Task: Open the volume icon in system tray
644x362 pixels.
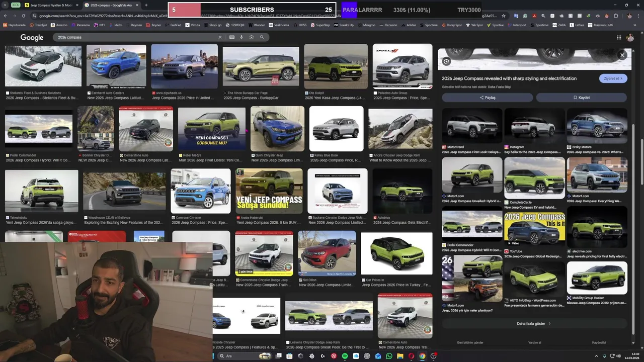Action: tap(619, 356)
